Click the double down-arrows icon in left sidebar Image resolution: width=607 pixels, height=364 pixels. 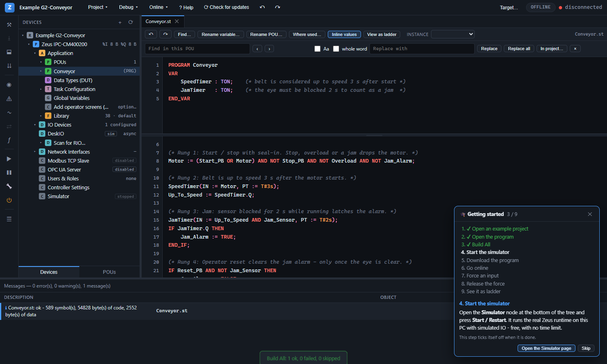(9, 66)
